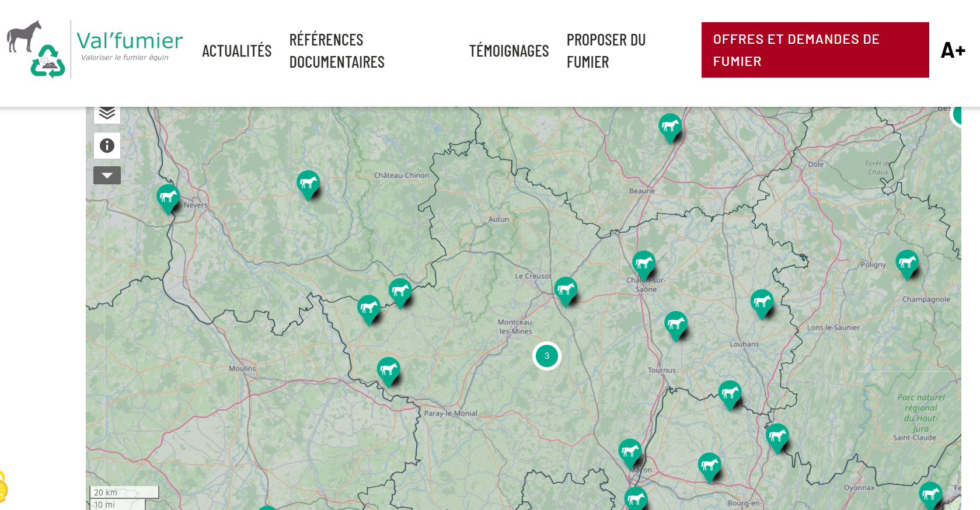Increase text size with A+ button
The width and height of the screenshot is (980, 510).
pyautogui.click(x=953, y=50)
